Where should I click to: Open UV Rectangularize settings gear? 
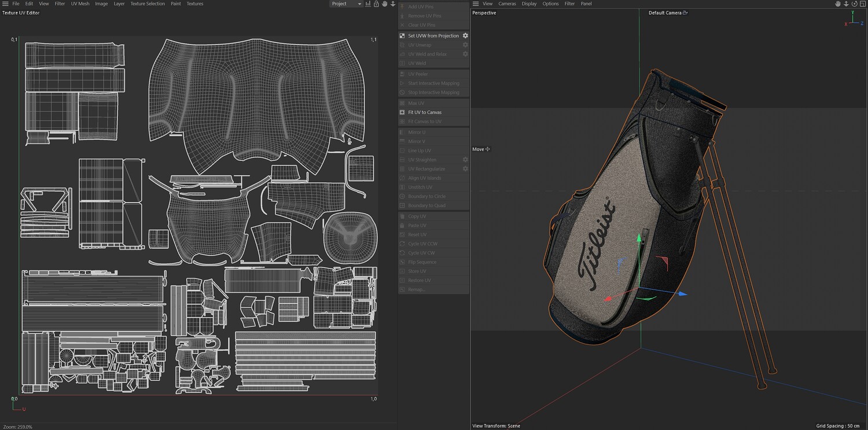click(x=465, y=169)
